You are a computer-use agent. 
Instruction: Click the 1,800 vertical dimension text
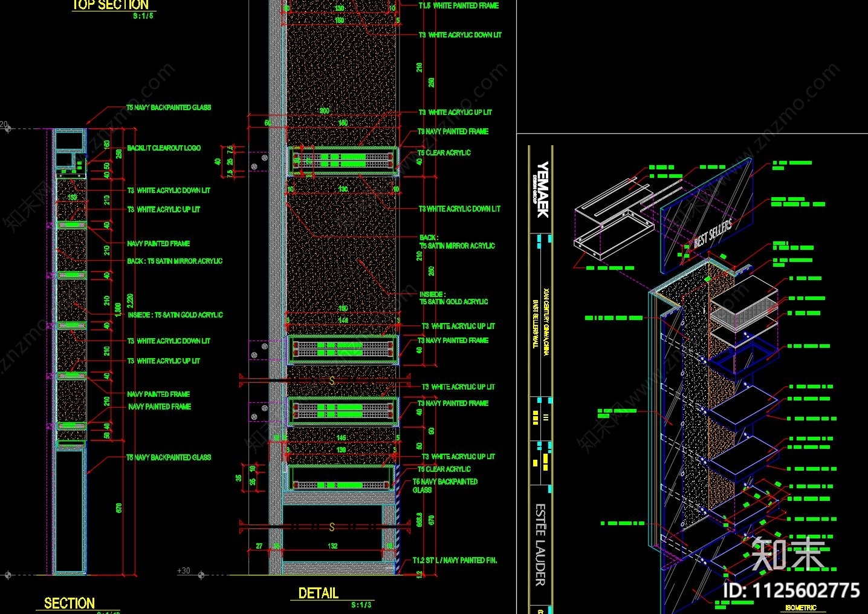point(119,309)
